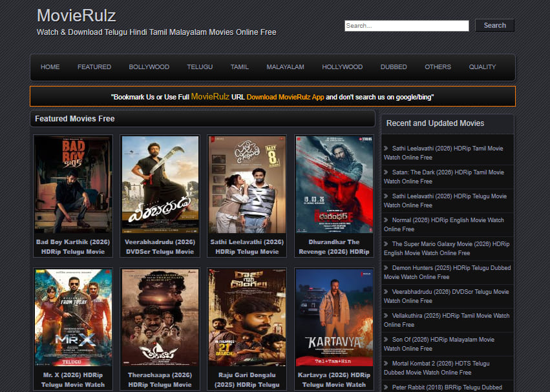Click arrow icon beside Satan: The Dark
Screen dimensions: 550x392
[386, 172]
